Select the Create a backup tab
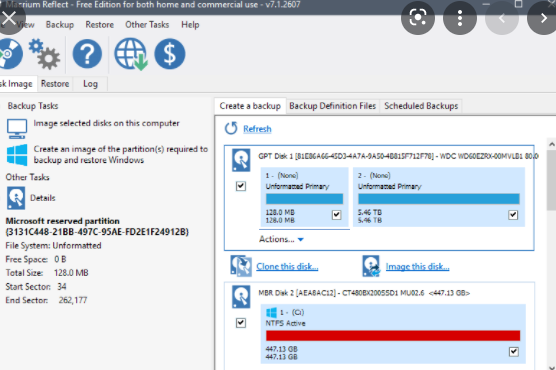This screenshot has width=556, height=370. click(x=250, y=106)
